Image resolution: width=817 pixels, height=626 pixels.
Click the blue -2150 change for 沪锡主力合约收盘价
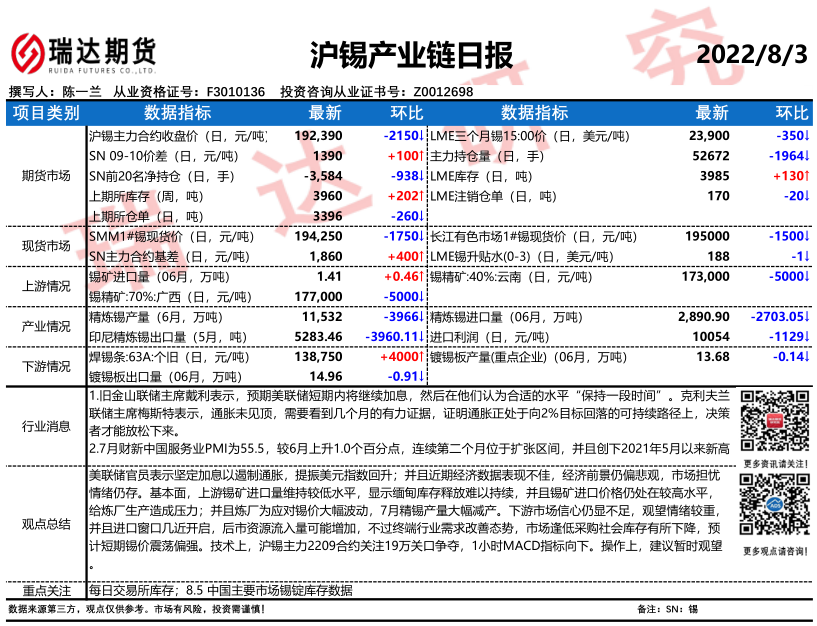(x=402, y=136)
